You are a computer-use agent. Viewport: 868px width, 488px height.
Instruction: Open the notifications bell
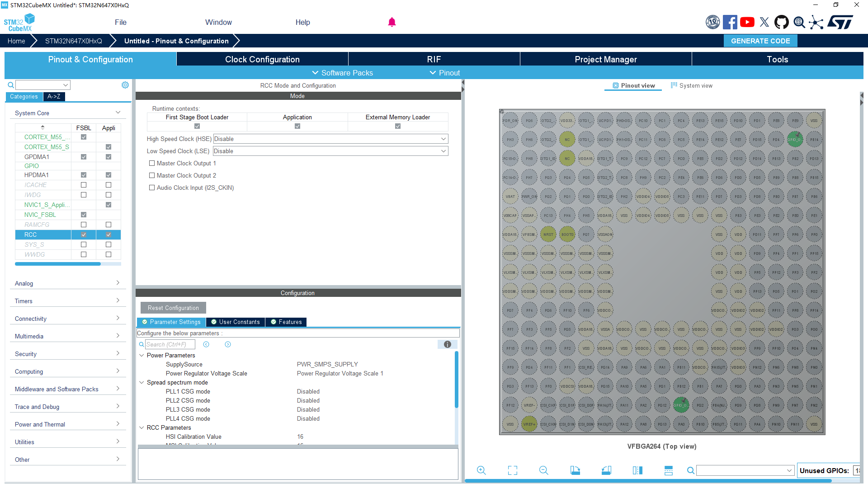point(392,22)
